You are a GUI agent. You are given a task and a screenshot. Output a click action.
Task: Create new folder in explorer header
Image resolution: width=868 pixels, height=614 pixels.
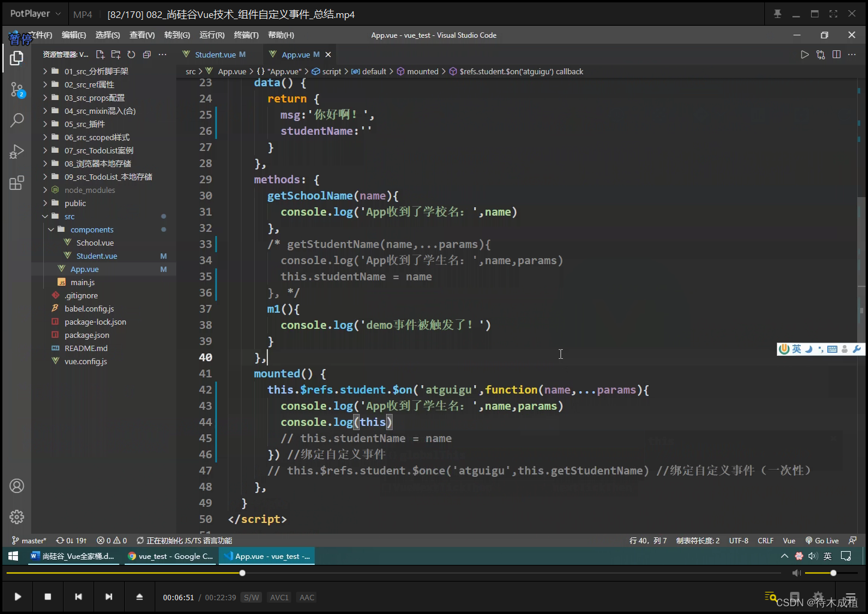(116, 55)
